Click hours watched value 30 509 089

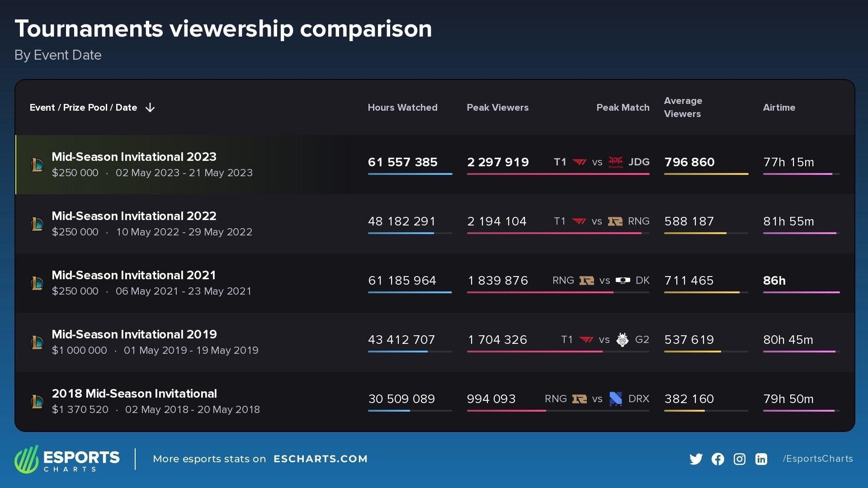(x=401, y=399)
